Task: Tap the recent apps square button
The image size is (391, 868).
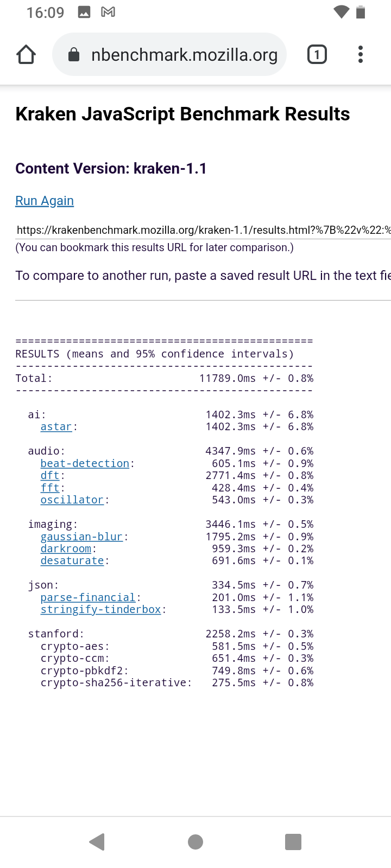Action: (x=293, y=842)
